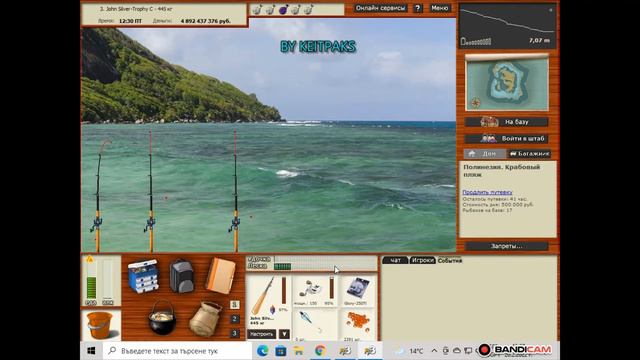
Task: Click the second white pouch icon at top
Action: [x=270, y=9]
